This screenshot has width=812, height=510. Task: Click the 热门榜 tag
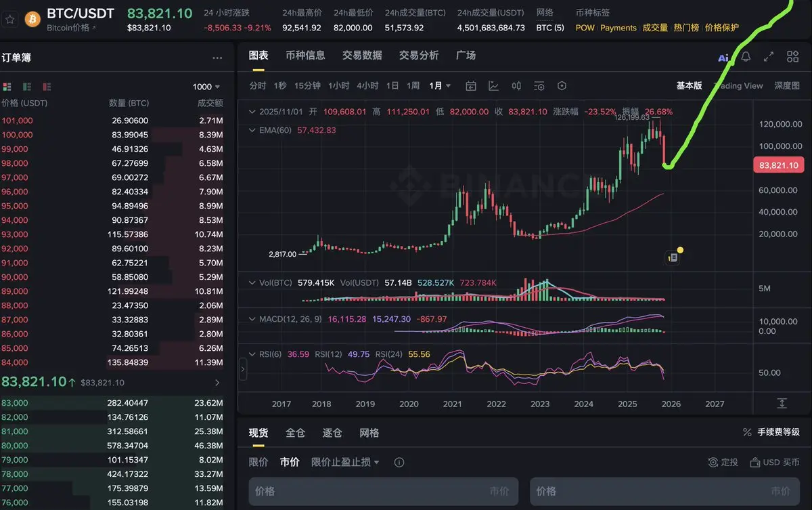[686, 28]
